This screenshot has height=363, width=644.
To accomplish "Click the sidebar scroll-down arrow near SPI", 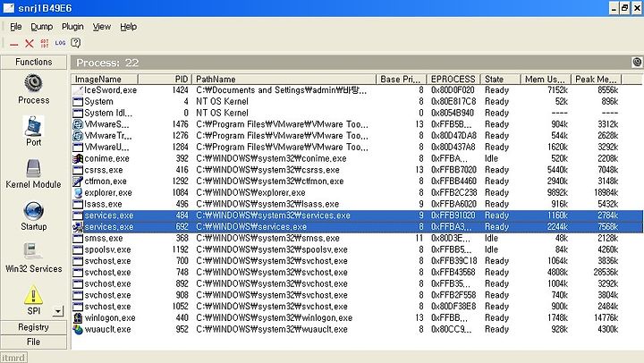I will pos(58,311).
